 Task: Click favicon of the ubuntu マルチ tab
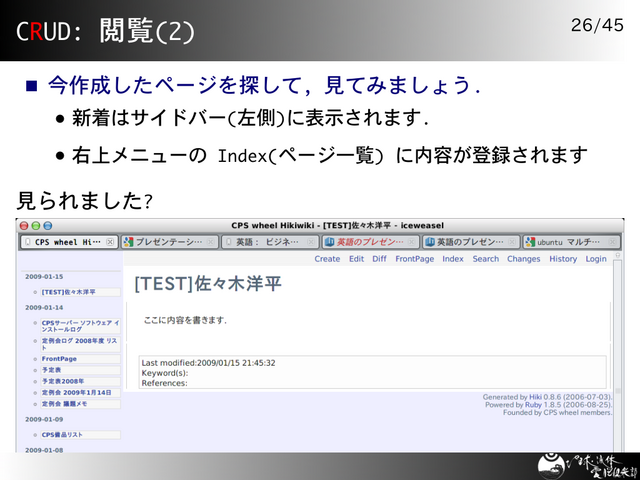click(530, 242)
